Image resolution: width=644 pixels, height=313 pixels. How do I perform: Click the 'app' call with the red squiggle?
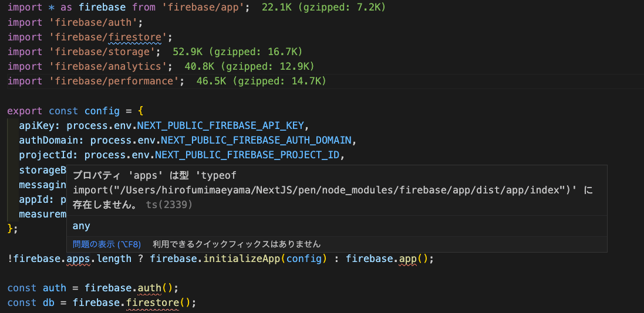[407, 259]
